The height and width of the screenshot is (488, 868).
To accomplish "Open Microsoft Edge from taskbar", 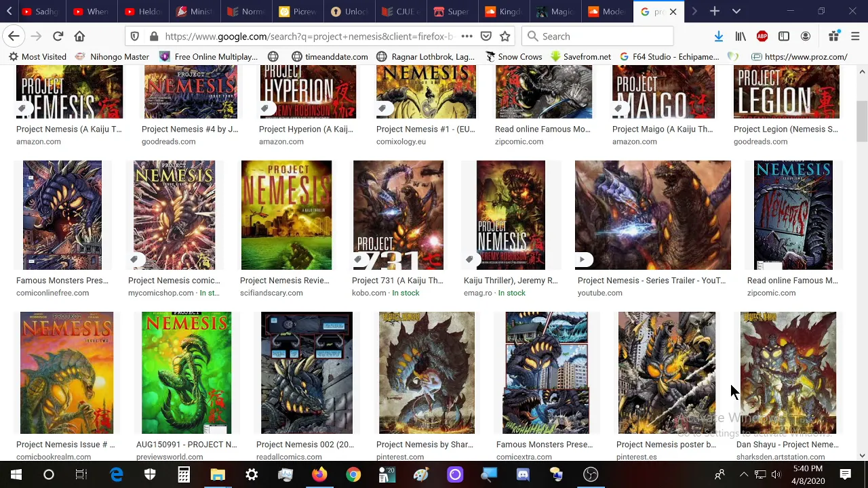I will point(116,474).
